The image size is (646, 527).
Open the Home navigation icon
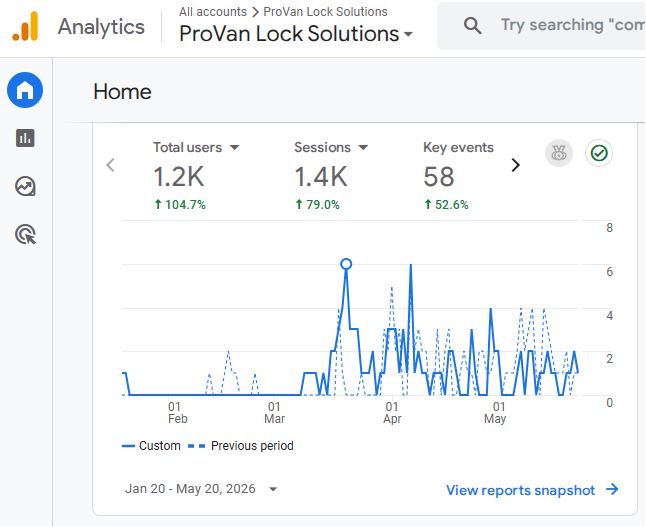click(x=25, y=90)
